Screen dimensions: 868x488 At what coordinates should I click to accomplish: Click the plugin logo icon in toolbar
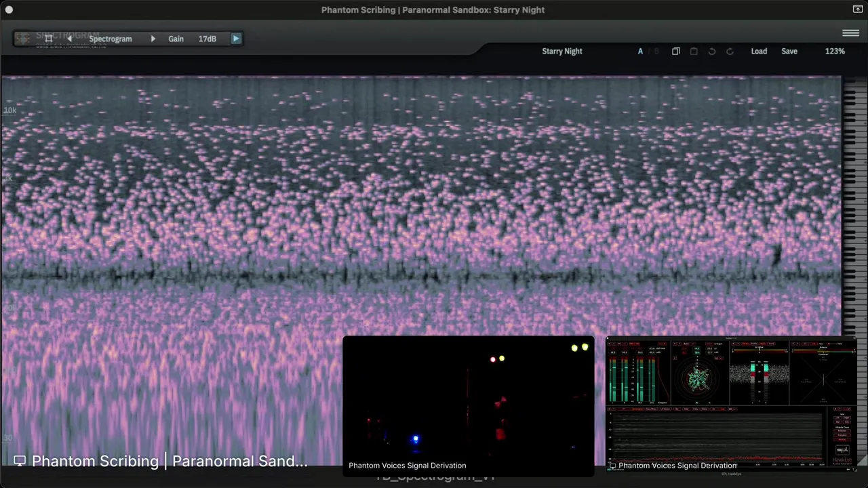(23, 39)
